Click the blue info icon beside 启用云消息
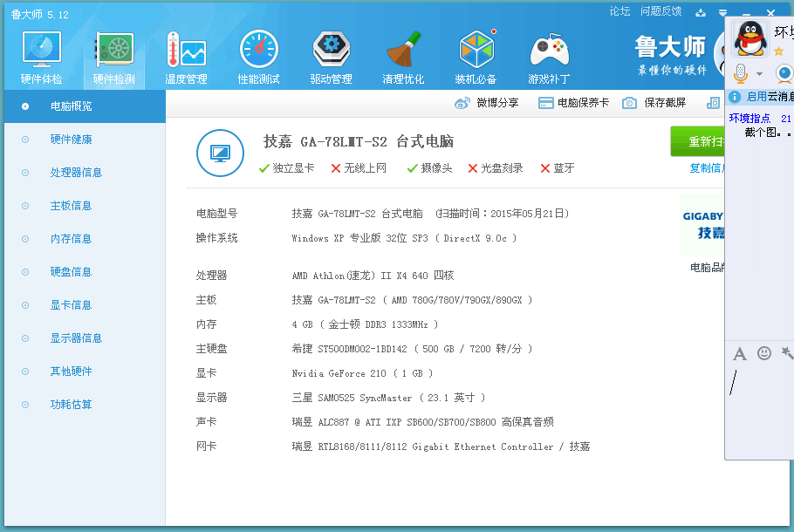Viewport: 794px width, 532px height. point(735,97)
